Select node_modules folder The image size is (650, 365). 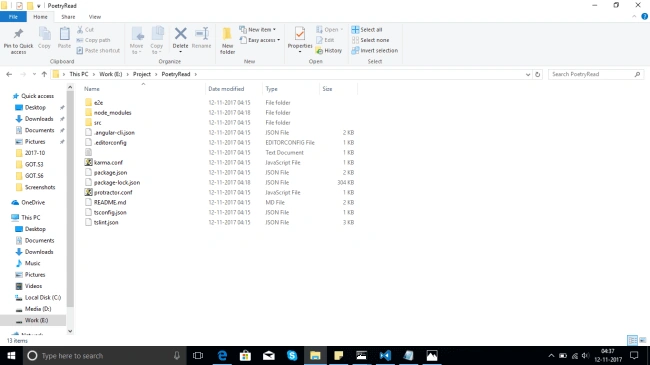tap(112, 112)
